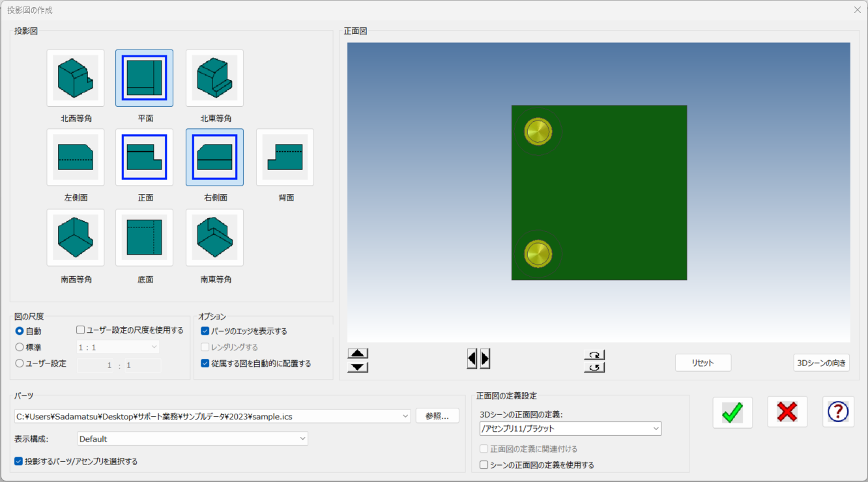
Task: Select the 北東等角 isometric view icon
Action: click(x=214, y=78)
